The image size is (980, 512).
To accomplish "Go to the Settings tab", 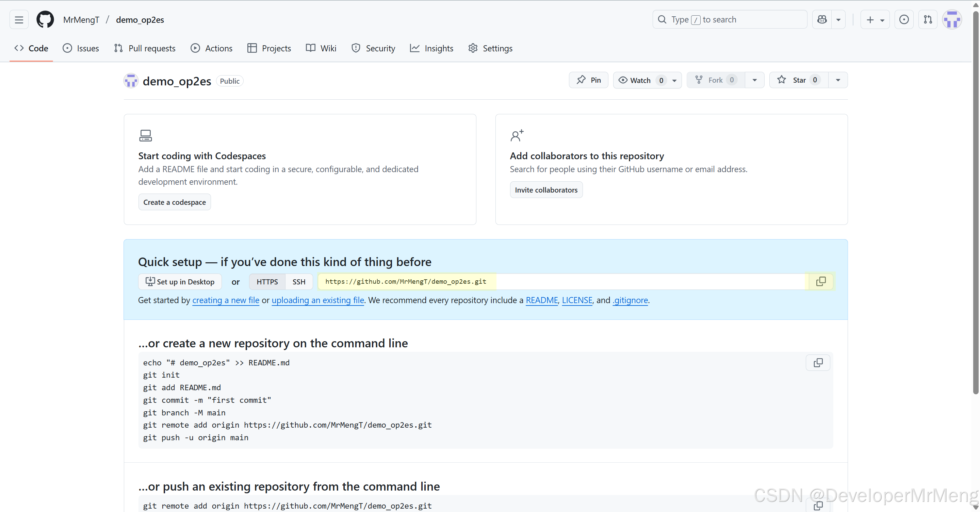I will (490, 48).
